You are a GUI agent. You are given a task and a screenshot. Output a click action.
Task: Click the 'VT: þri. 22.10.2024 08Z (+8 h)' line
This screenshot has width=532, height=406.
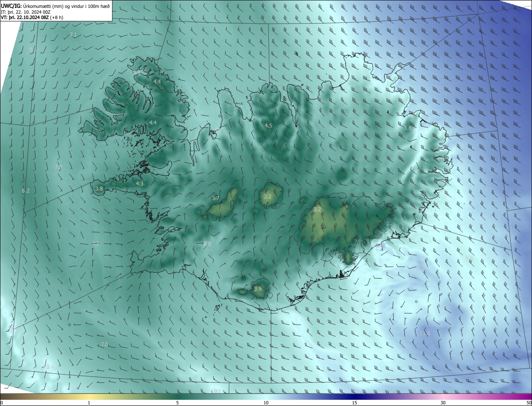click(x=32, y=17)
